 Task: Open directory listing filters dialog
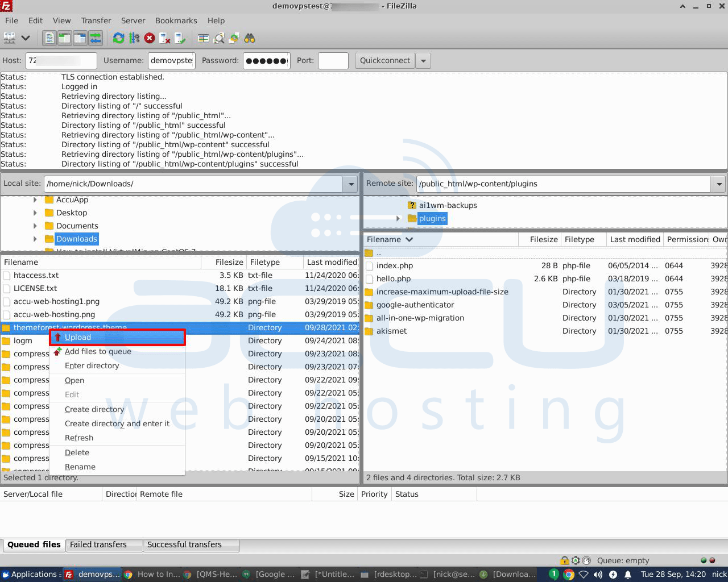(x=203, y=38)
